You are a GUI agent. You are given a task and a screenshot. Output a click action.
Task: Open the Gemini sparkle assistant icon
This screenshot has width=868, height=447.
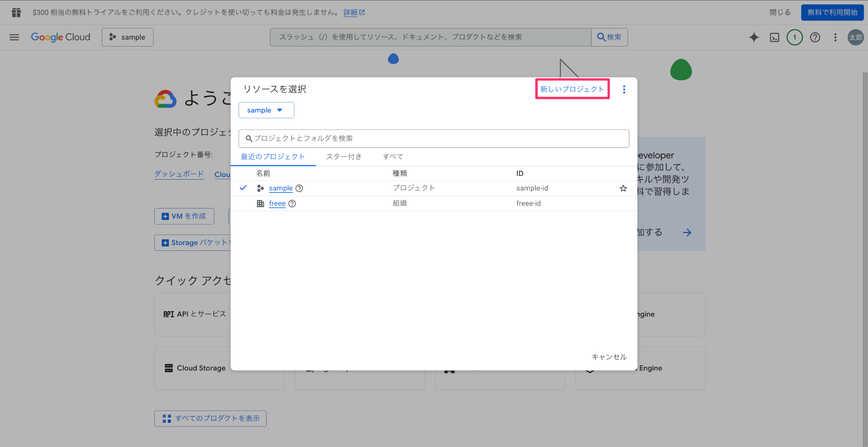click(754, 37)
